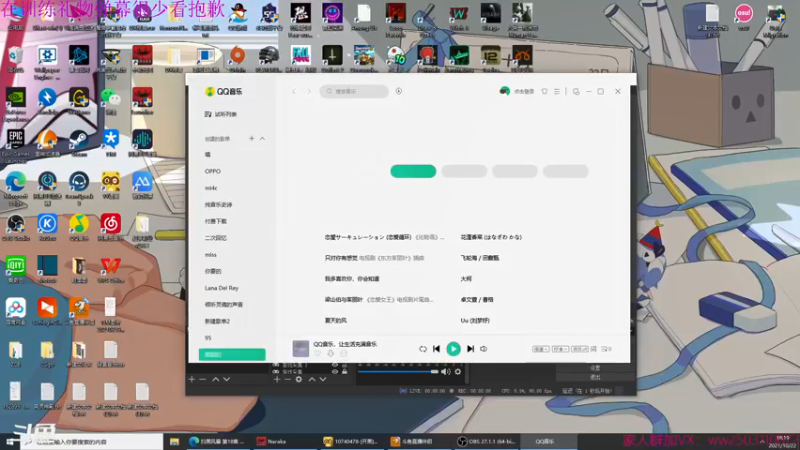This screenshot has width=800, height=450.
Task: Open the mi4c playlist in the sidebar
Action: [211, 188]
